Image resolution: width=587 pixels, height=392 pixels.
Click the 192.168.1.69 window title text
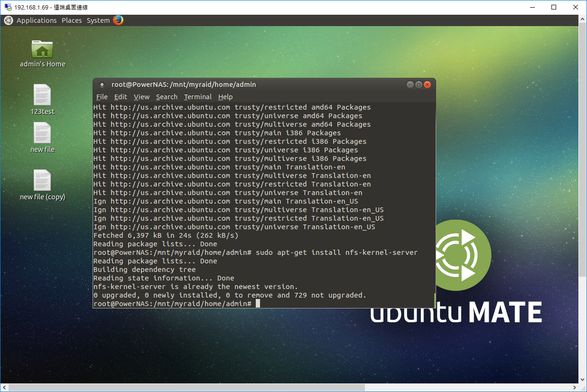pos(51,7)
